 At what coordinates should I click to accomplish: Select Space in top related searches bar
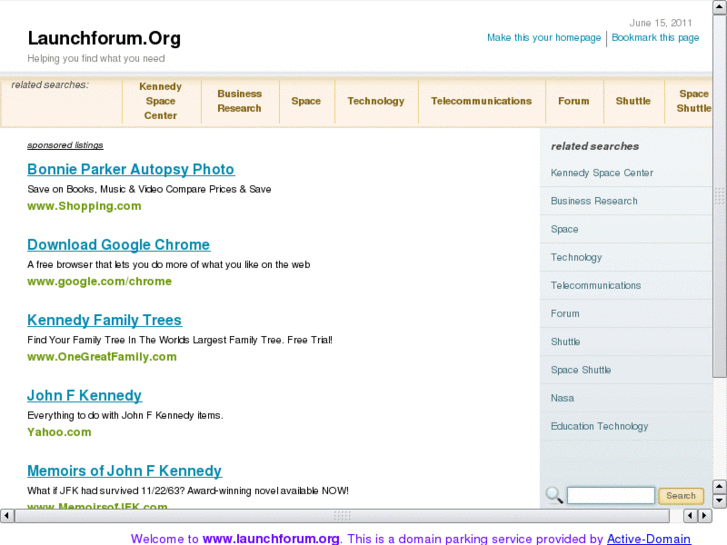pos(306,101)
